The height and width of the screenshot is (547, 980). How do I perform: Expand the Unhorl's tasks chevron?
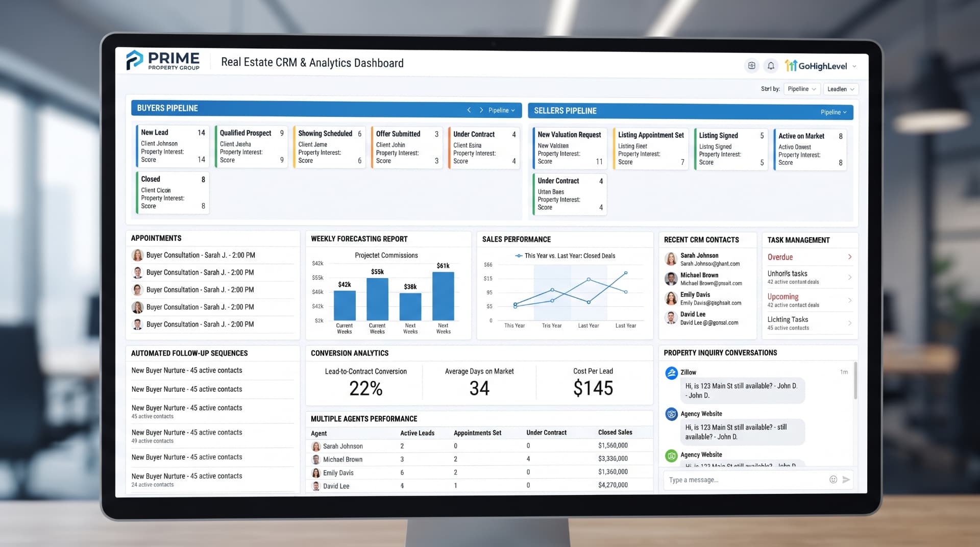pos(850,277)
